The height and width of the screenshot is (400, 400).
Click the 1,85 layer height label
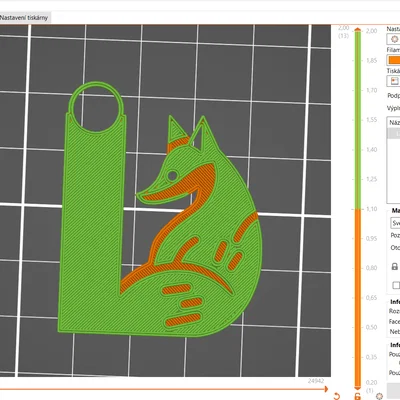pos(371,61)
